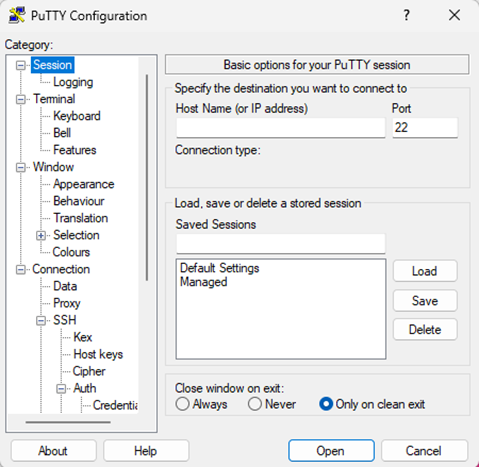Select Host keys under SSH
This screenshot has height=467, width=479.
[x=98, y=354]
